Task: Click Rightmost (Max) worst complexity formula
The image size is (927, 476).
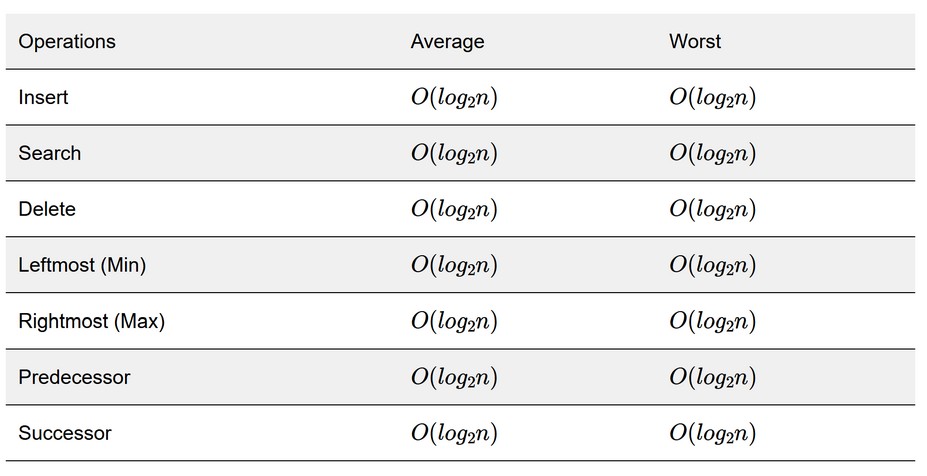Action: (x=712, y=322)
